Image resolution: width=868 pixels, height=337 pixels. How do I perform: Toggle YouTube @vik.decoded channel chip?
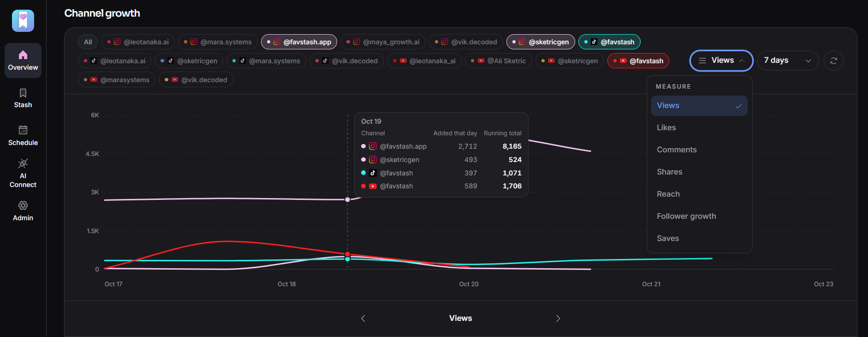point(196,79)
